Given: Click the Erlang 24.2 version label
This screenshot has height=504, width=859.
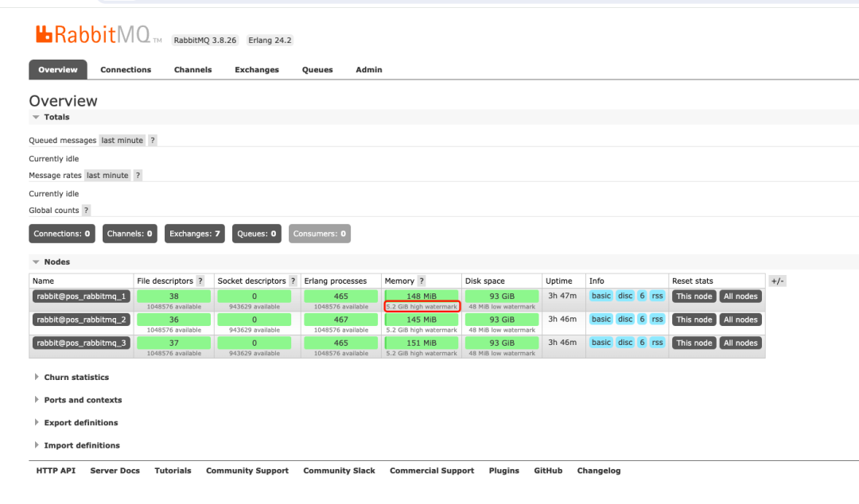Looking at the screenshot, I should pyautogui.click(x=270, y=40).
